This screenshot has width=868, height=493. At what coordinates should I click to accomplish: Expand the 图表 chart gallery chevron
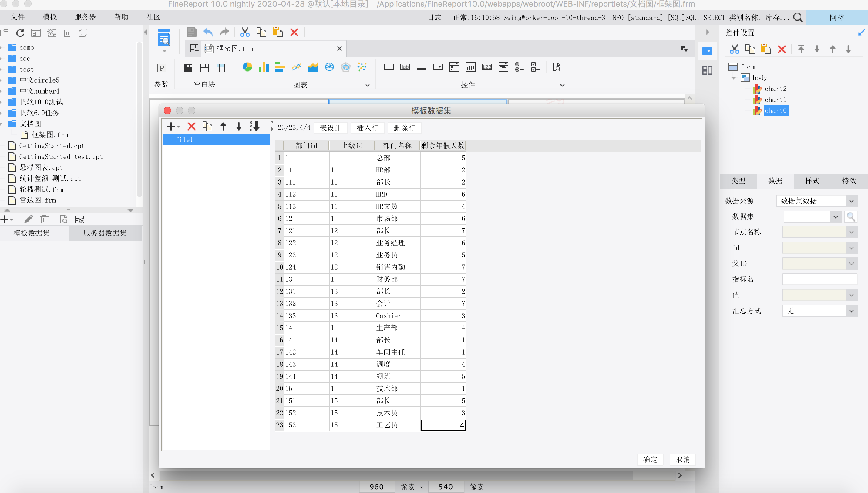(367, 85)
